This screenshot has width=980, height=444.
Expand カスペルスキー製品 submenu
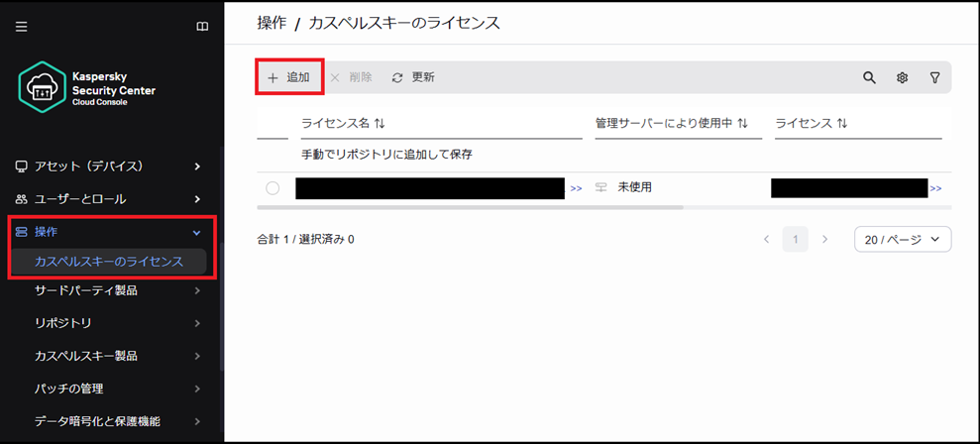click(197, 356)
